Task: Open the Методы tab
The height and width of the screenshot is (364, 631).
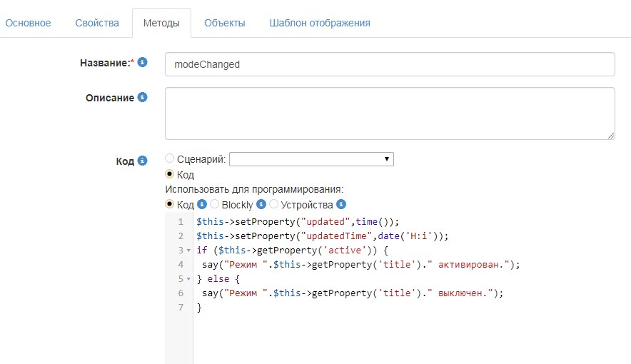Action: point(161,23)
